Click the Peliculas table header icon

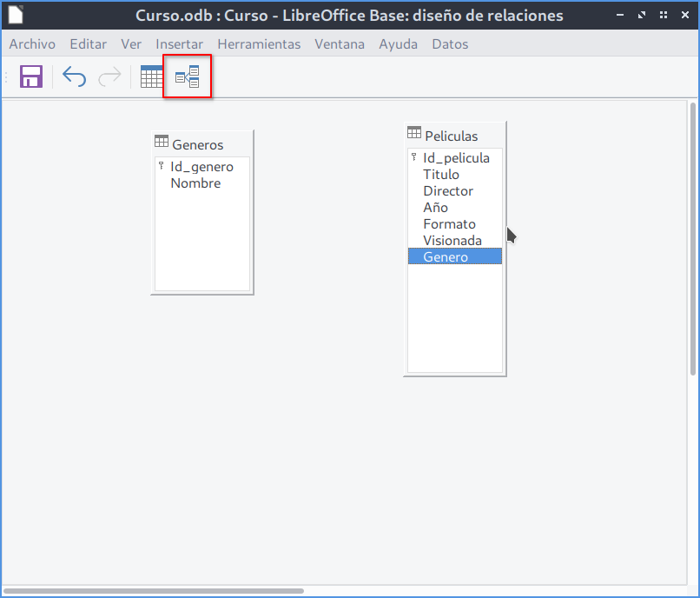[x=414, y=133]
